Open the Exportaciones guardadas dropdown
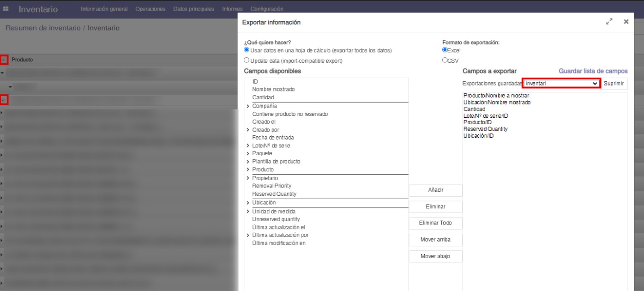This screenshot has height=291, width=644. 561,84
